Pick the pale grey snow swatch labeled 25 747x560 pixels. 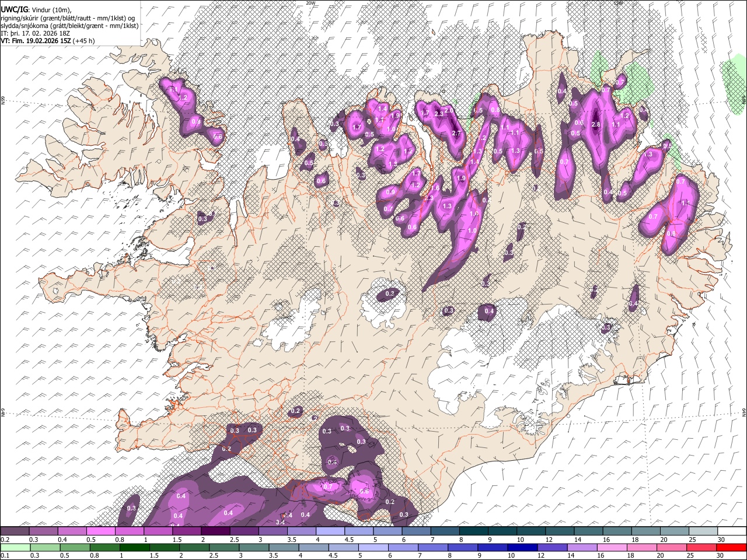(x=703, y=531)
